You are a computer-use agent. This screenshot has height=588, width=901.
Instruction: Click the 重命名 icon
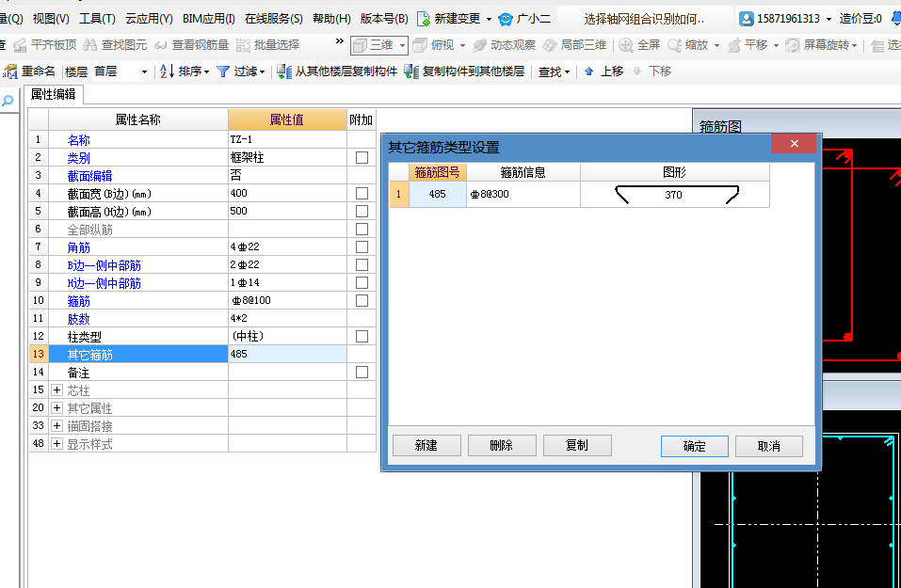click(10, 72)
